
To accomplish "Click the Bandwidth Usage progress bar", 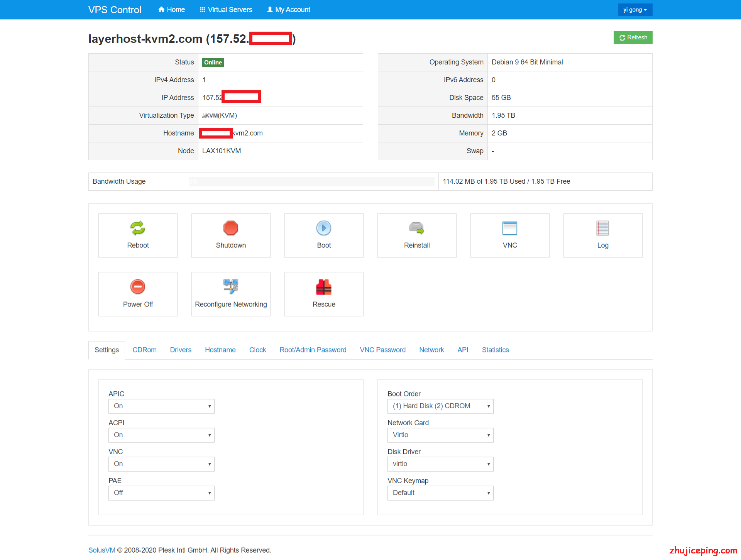I will click(x=311, y=181).
